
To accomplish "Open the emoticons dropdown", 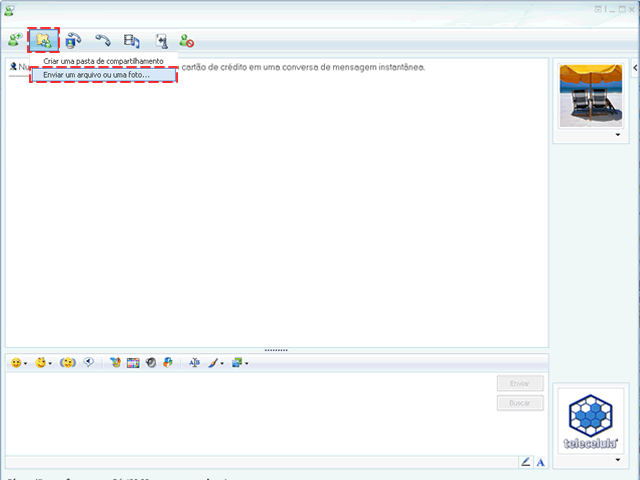I will coord(19,363).
